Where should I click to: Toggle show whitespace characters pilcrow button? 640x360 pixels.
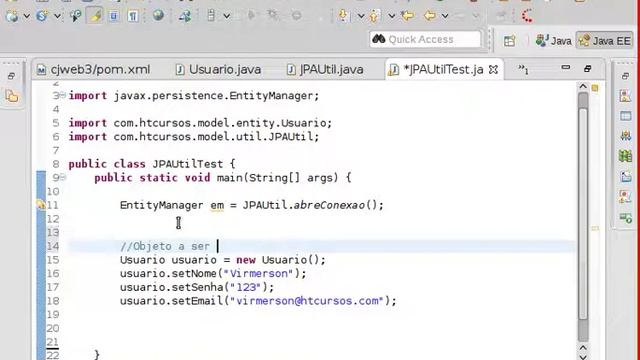tap(133, 16)
